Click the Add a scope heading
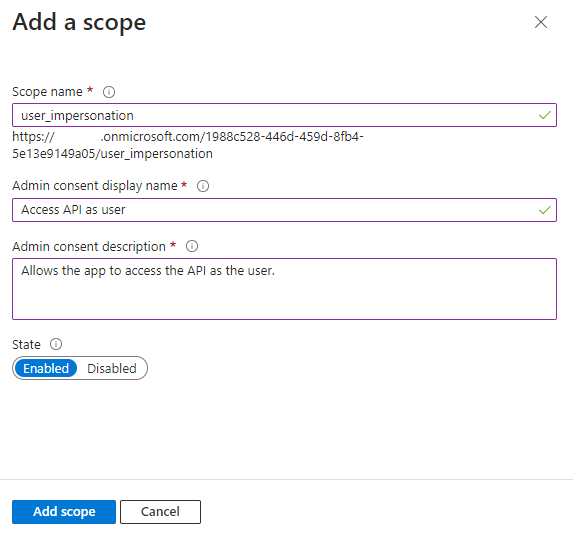The width and height of the screenshot is (573, 535). pyautogui.click(x=79, y=23)
